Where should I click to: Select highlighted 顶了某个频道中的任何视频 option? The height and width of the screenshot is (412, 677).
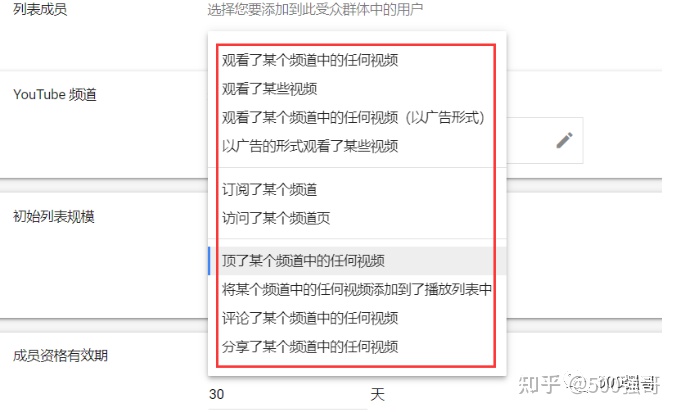click(357, 261)
